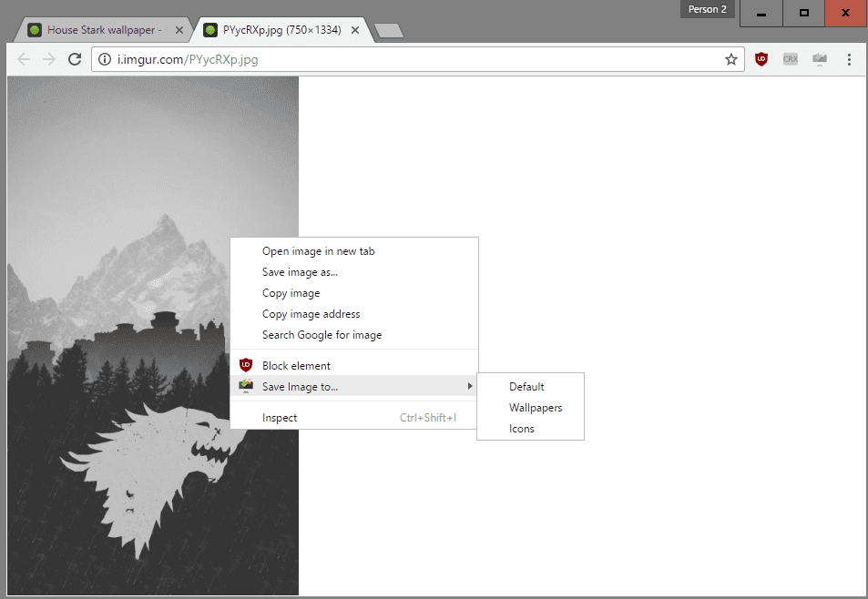Close the PYycRXp.jpg tab

click(x=355, y=30)
